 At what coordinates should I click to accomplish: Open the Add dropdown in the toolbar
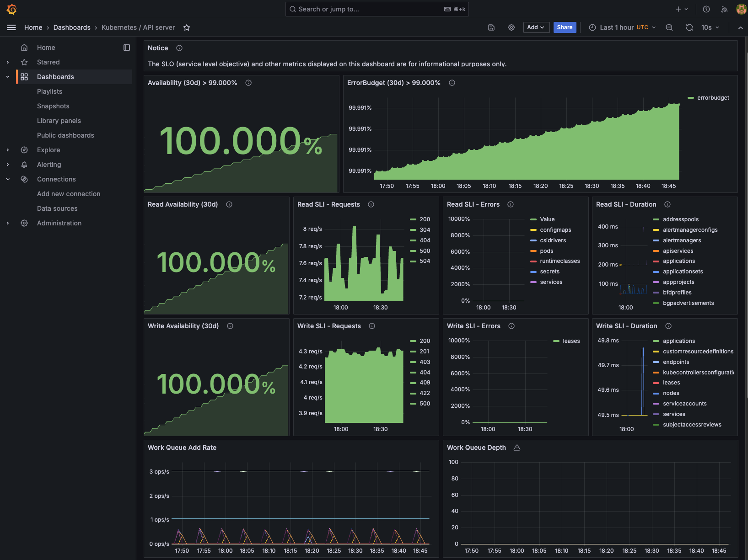pos(536,27)
